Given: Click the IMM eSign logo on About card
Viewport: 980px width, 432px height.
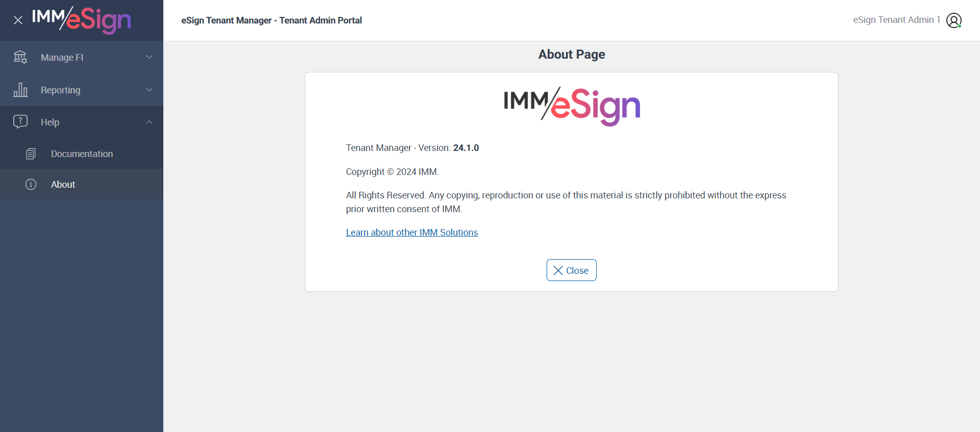Looking at the screenshot, I should coord(572,106).
